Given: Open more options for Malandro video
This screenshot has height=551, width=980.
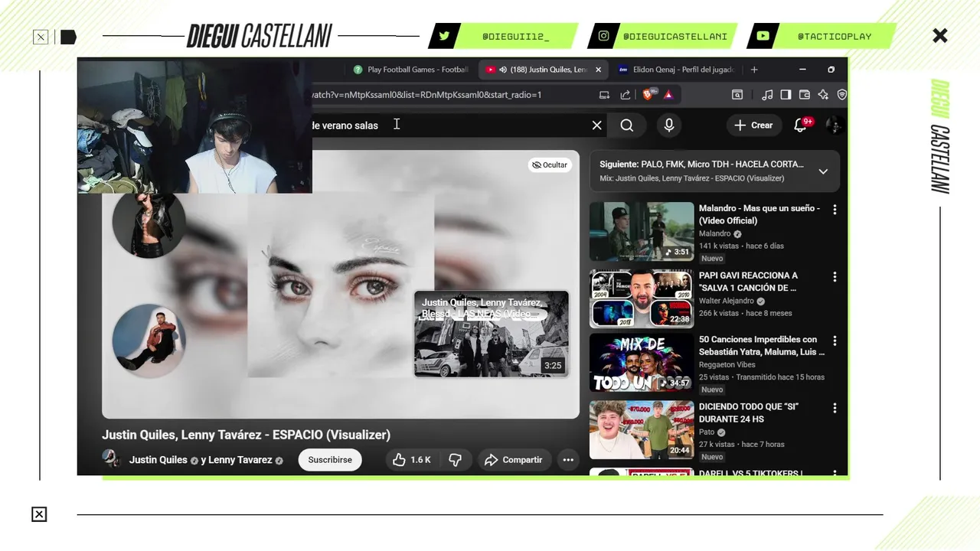Looking at the screenshot, I should point(835,210).
